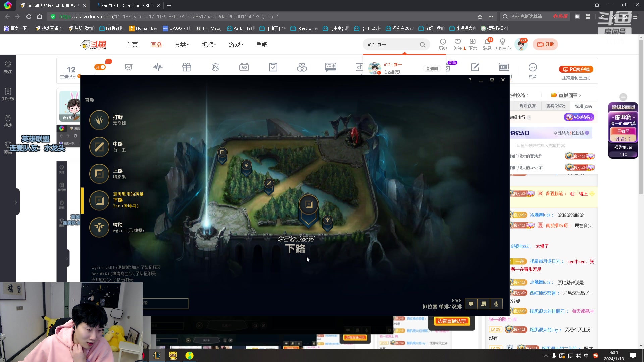Expand the 视频 video dropdown
Image resolution: width=644 pixels, height=362 pixels.
click(209, 45)
